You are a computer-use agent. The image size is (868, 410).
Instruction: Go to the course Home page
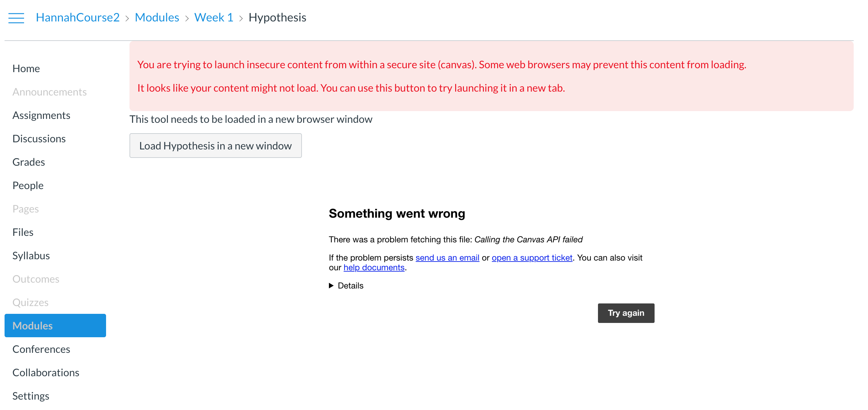point(26,68)
